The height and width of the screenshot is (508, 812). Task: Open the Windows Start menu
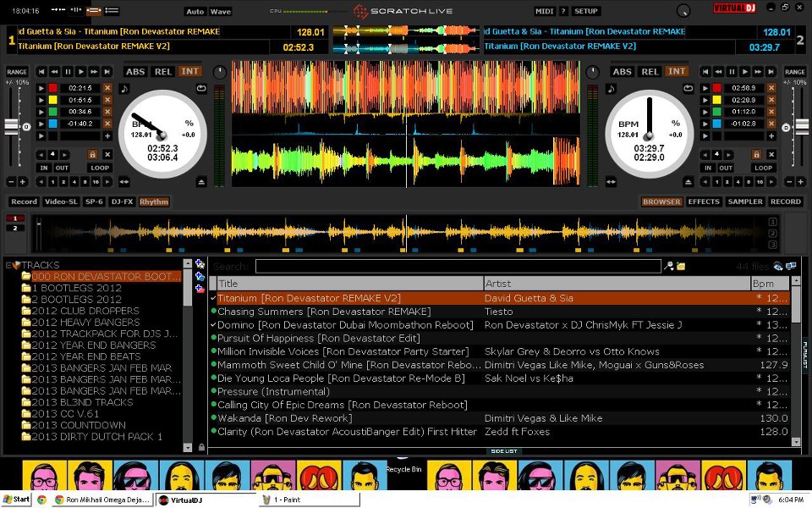tap(16, 500)
